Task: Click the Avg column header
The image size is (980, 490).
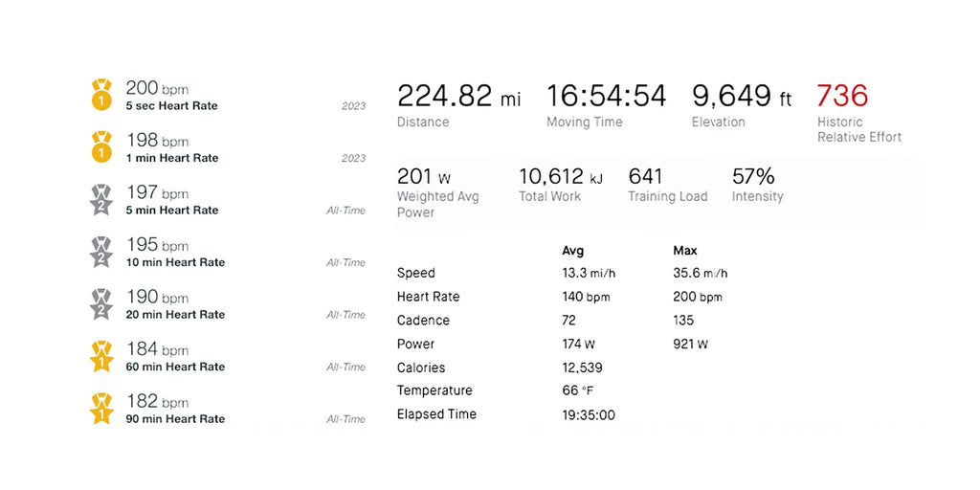Action: 571,251
